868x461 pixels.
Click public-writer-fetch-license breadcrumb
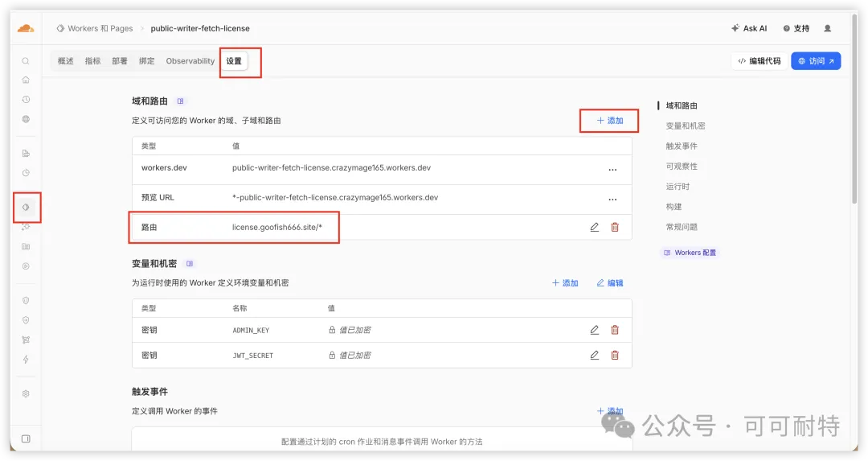coord(200,28)
